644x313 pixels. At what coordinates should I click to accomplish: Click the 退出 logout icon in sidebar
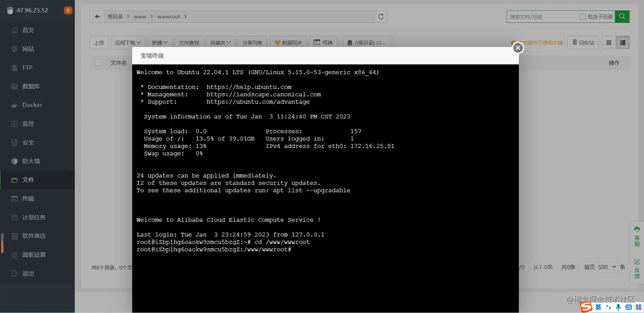[14, 274]
